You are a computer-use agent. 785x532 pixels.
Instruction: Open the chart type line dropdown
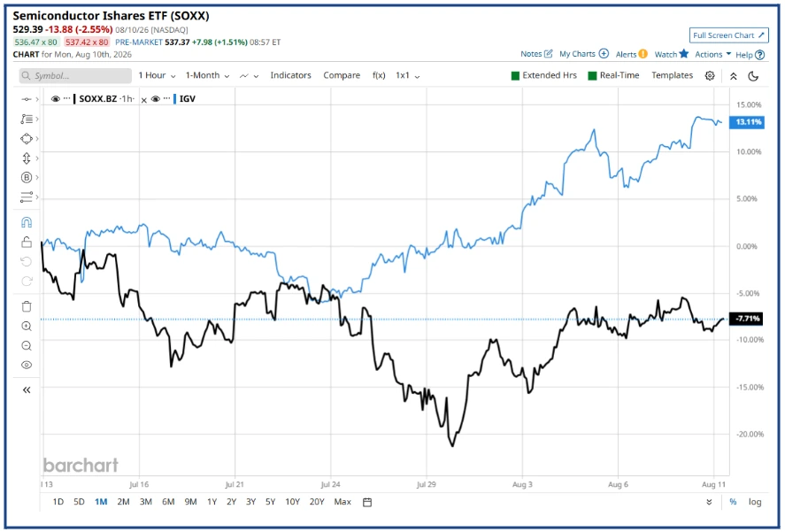point(249,75)
